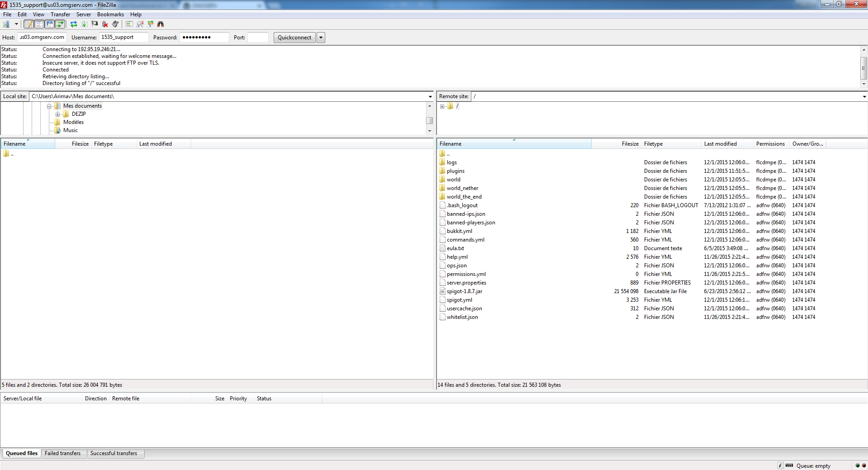Select eula.txt file

(455, 248)
